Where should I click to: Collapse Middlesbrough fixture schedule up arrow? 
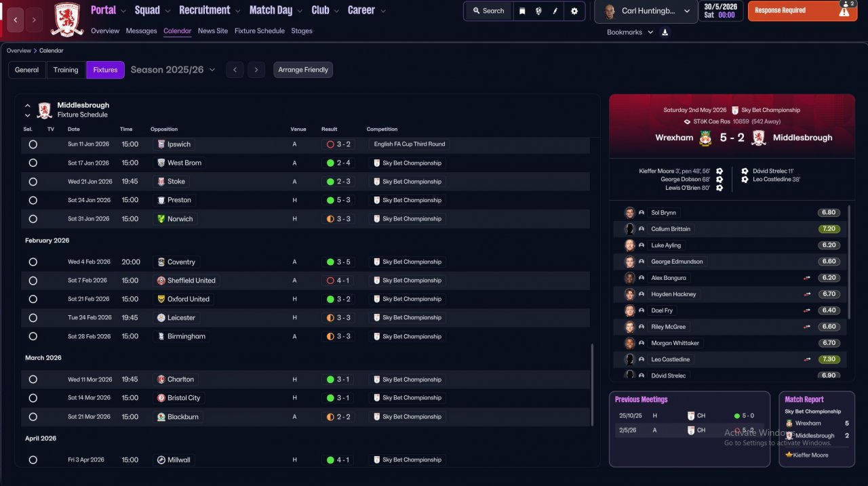28,106
